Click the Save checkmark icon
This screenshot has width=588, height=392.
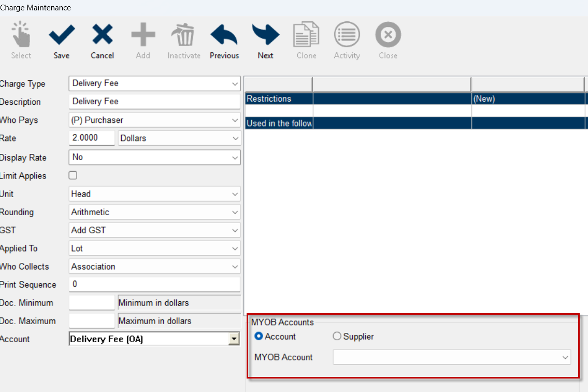point(62,36)
